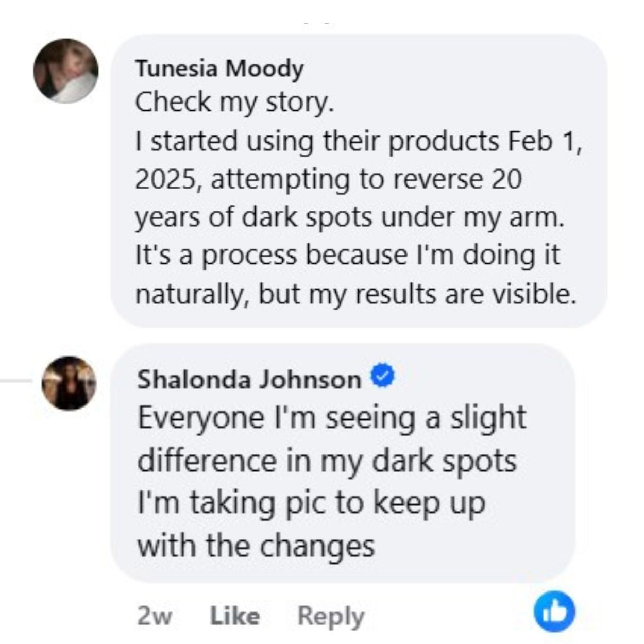
Task: Click the Shalonda Johnson name link
Action: tap(249, 380)
